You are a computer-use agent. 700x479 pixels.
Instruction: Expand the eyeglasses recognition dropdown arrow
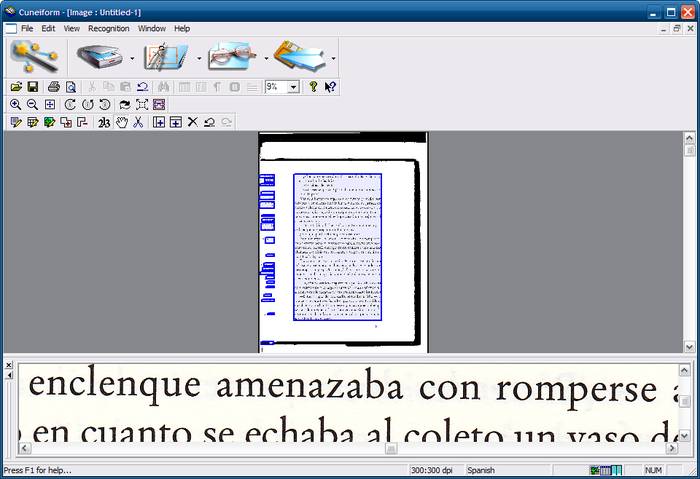[x=266, y=58]
